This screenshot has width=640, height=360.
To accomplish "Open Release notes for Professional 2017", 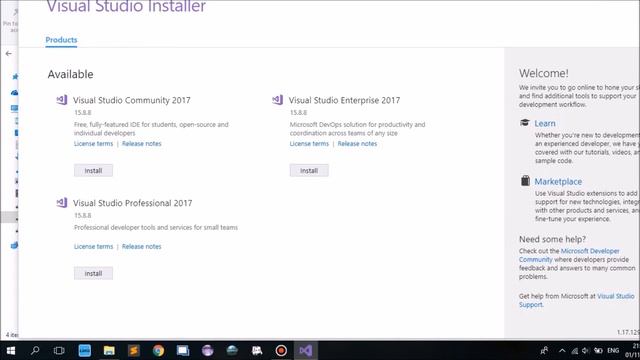I will tap(142, 247).
